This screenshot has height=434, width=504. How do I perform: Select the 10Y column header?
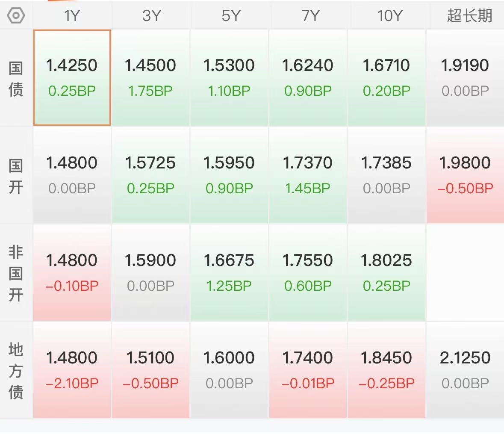coord(389,15)
